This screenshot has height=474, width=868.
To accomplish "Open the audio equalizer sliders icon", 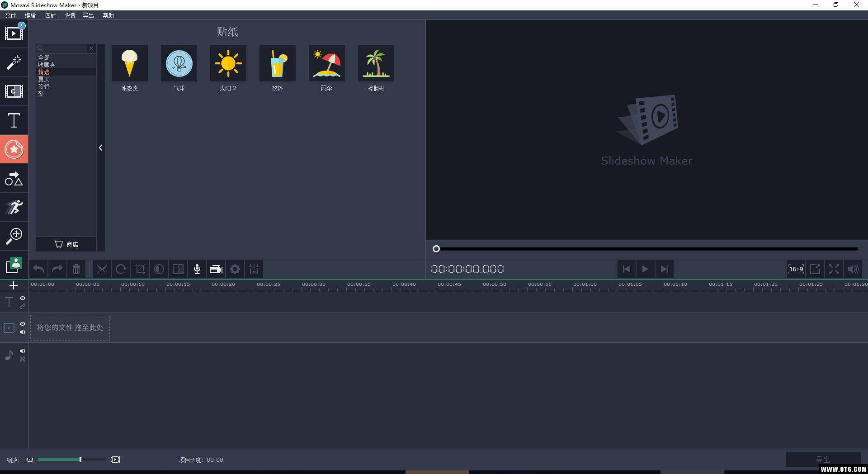I will 254,269.
